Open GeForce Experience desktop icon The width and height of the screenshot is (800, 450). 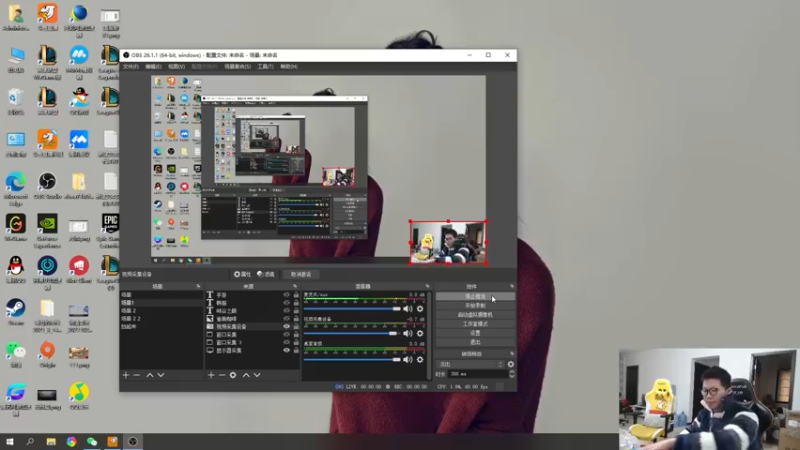[47, 231]
